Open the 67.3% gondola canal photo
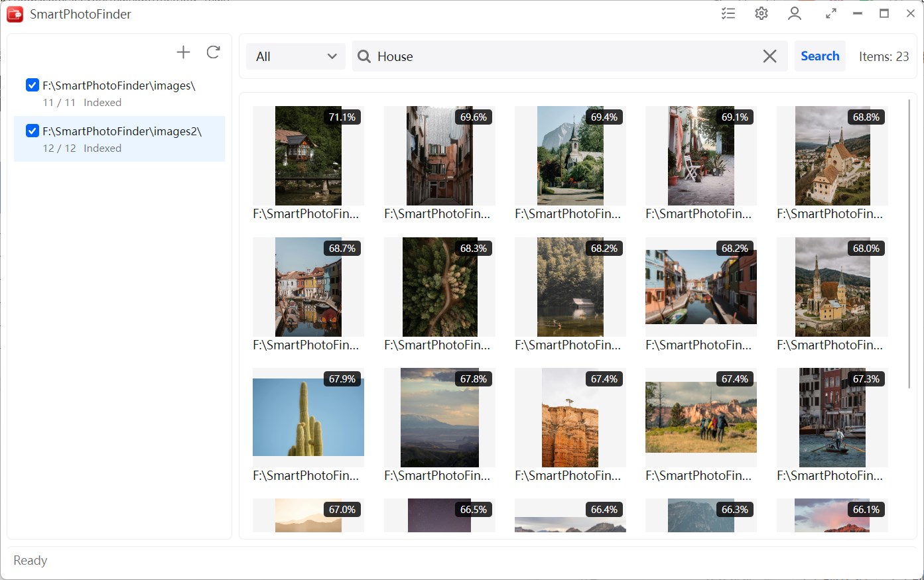This screenshot has width=924, height=580. (x=832, y=418)
